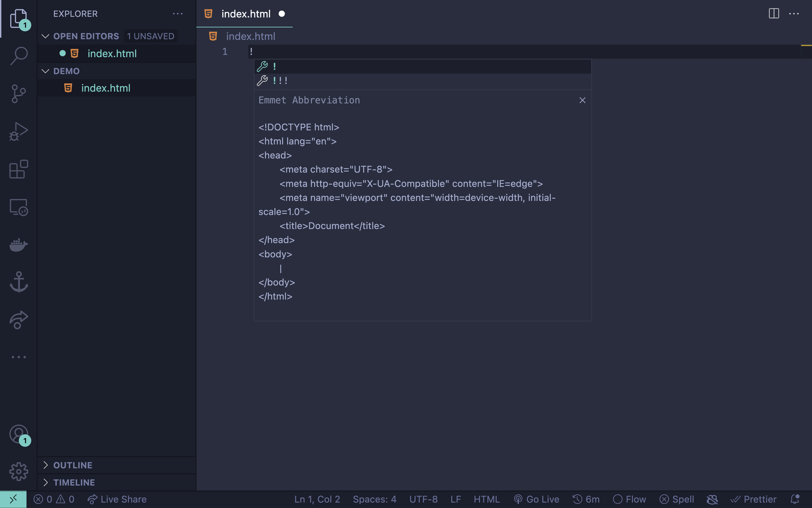The image size is (812, 508).
Task: Click line number 1 in gutter
Action: click(x=225, y=52)
